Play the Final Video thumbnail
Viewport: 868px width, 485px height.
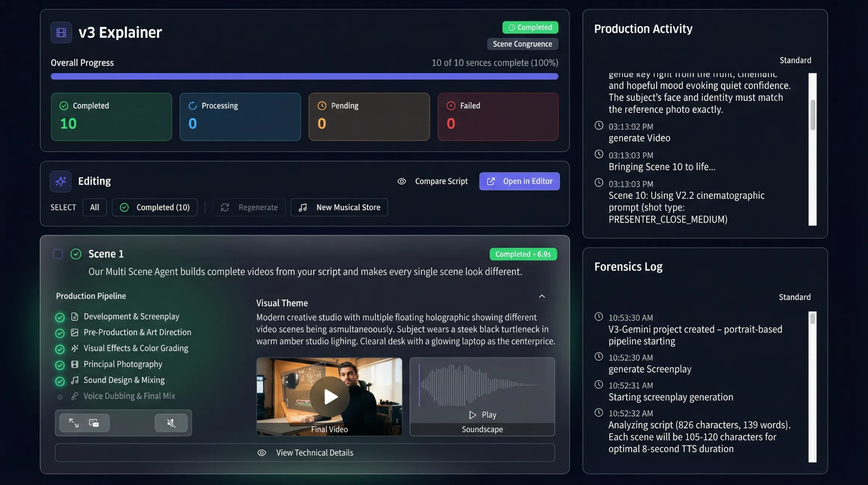330,397
